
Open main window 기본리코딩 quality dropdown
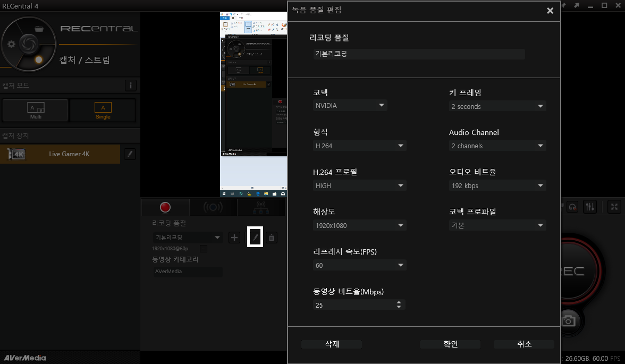(x=188, y=238)
